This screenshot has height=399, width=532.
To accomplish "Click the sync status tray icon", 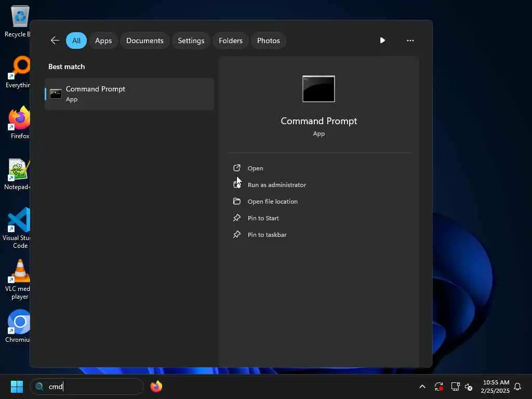I will (x=438, y=387).
